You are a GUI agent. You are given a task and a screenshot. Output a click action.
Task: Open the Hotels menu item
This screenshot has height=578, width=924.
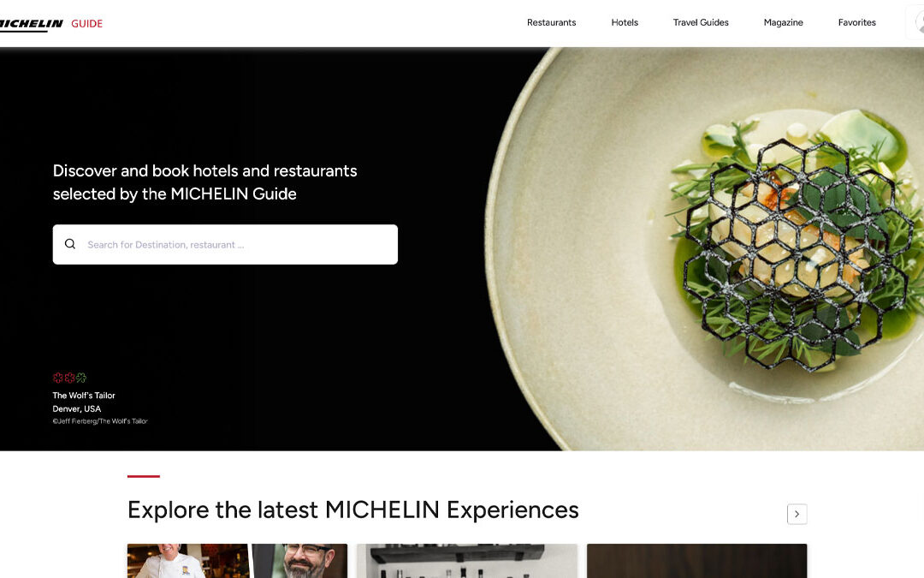pos(625,22)
